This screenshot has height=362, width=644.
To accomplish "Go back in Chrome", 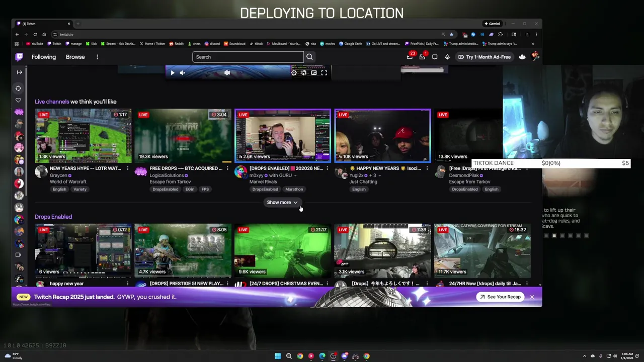I will tap(17, 34).
